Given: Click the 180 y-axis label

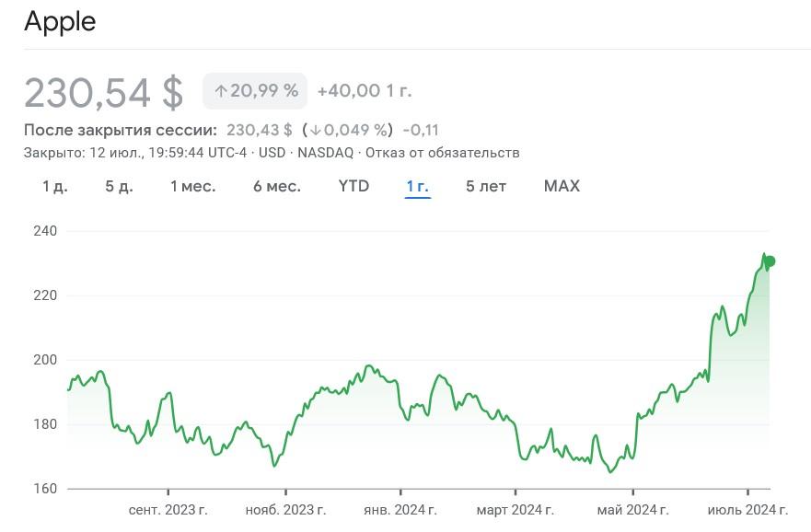Looking at the screenshot, I should pos(45,424).
